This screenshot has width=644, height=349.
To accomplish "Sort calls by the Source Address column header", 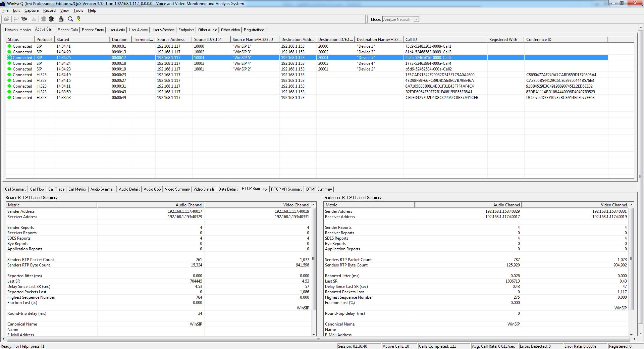I will 173,40.
